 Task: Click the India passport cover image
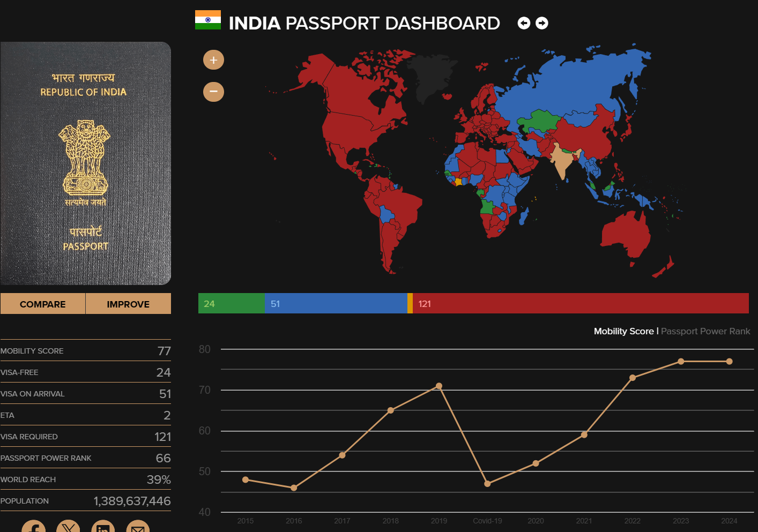click(x=86, y=163)
